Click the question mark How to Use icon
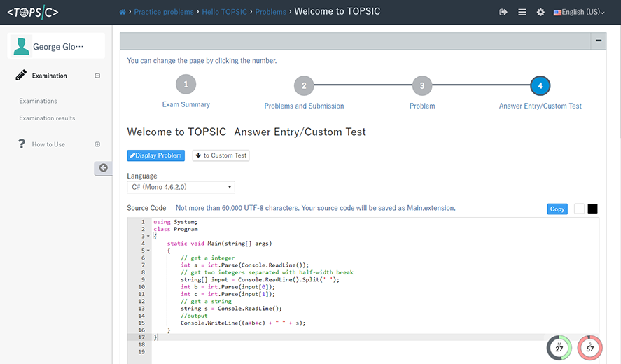 click(x=21, y=143)
